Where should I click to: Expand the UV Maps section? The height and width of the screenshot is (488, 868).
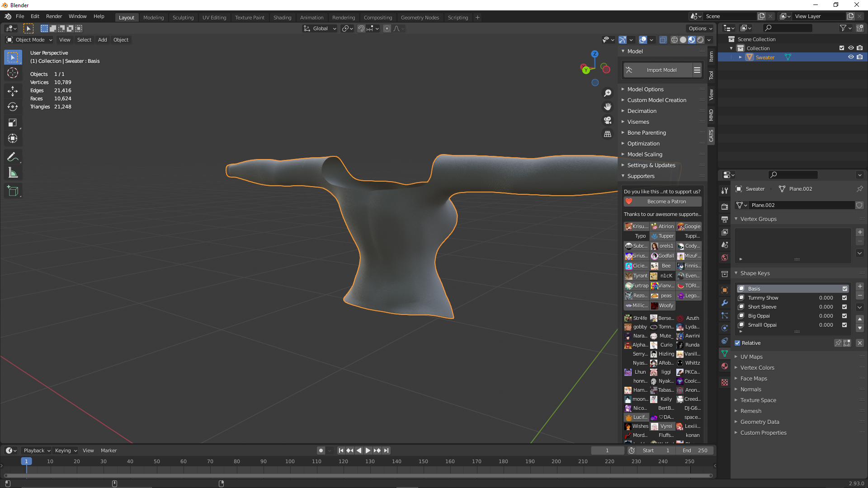(751, 357)
